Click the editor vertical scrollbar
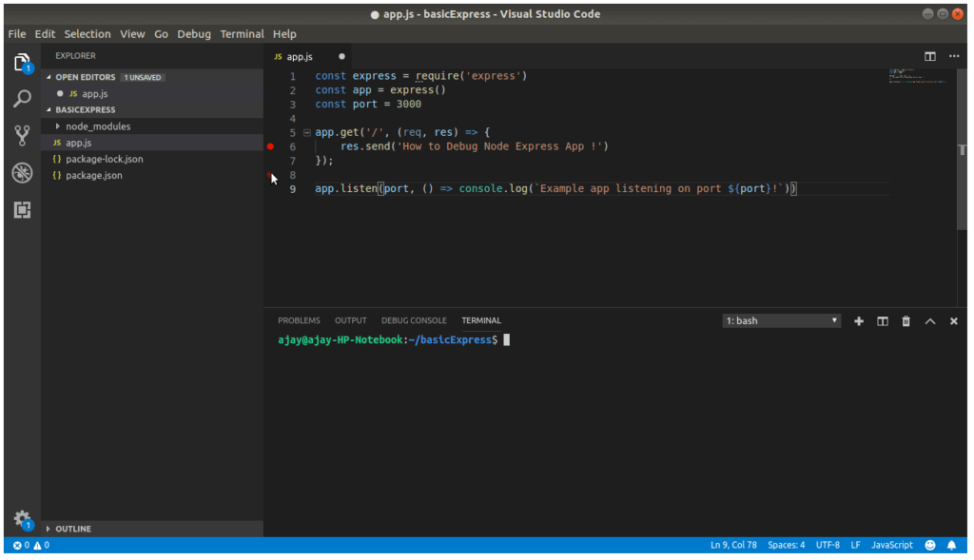 click(x=963, y=149)
